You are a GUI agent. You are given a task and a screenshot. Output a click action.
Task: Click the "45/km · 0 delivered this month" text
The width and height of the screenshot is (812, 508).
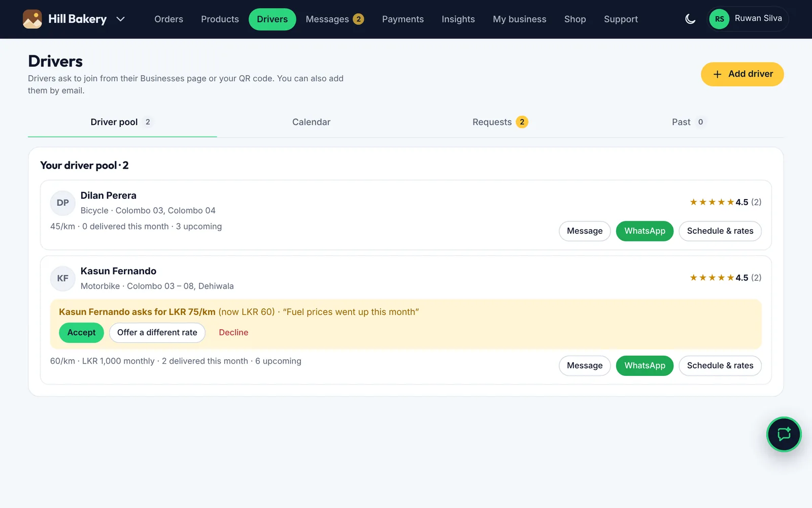(x=110, y=227)
